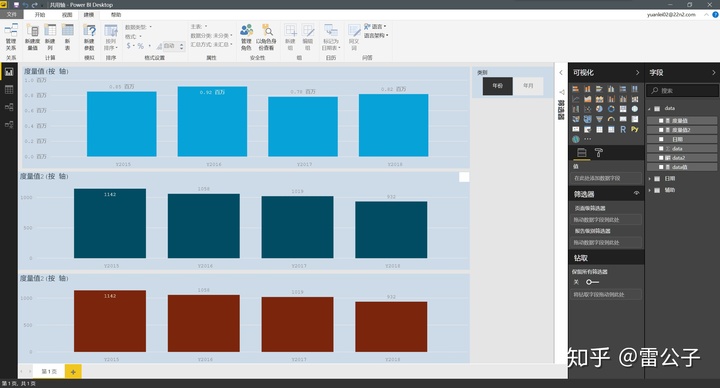Check the 度量值 field checkbox
This screenshot has height=388, width=720.
661,120
